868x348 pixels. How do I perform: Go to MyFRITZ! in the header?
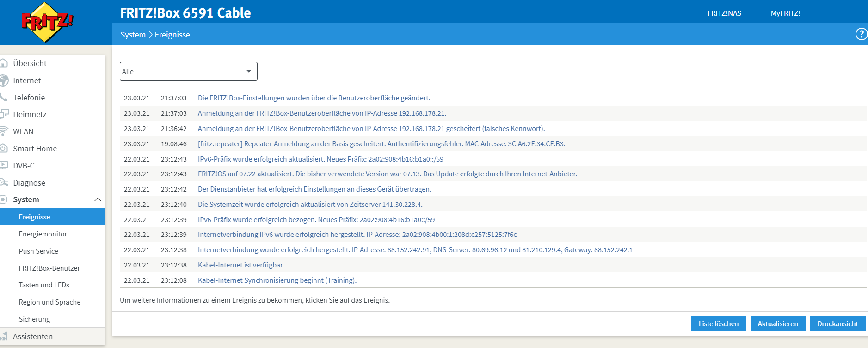point(785,13)
